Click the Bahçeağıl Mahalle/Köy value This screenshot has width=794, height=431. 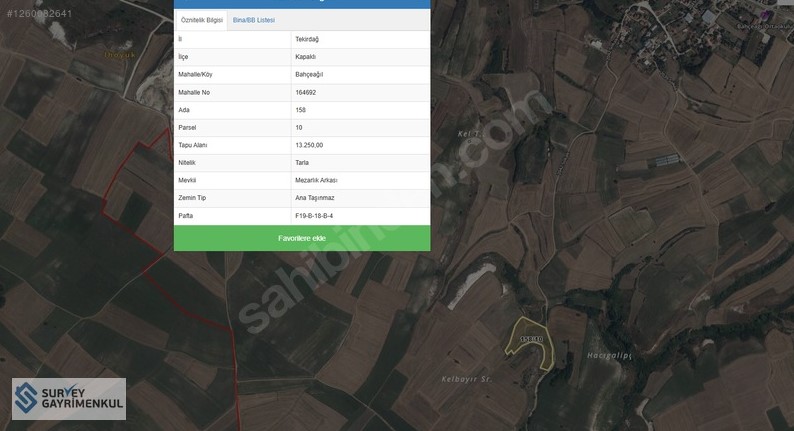[309, 74]
